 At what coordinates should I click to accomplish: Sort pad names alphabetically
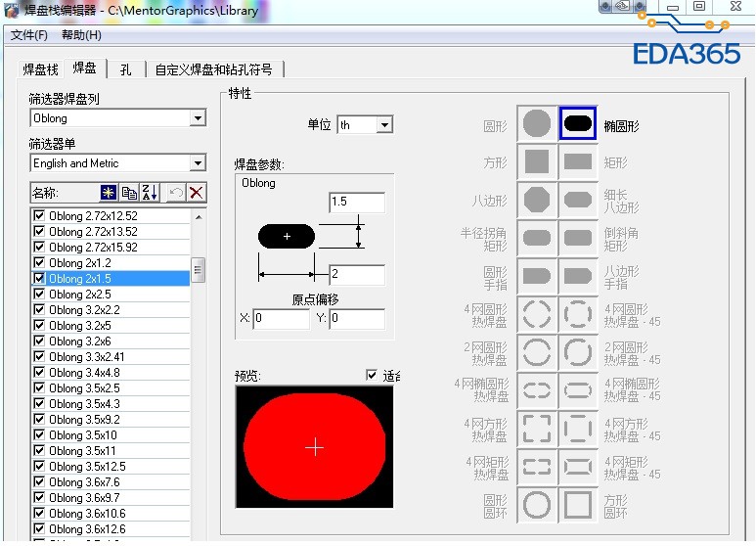pyautogui.click(x=149, y=193)
